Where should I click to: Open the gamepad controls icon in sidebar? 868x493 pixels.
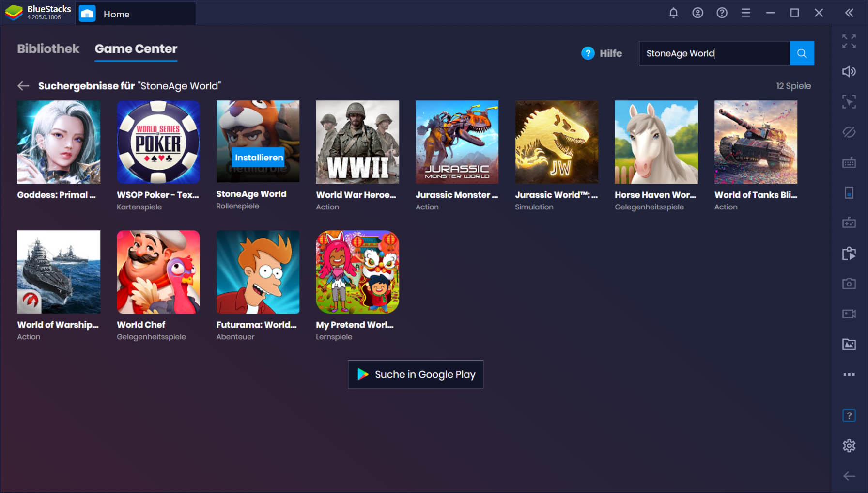pyautogui.click(x=849, y=223)
